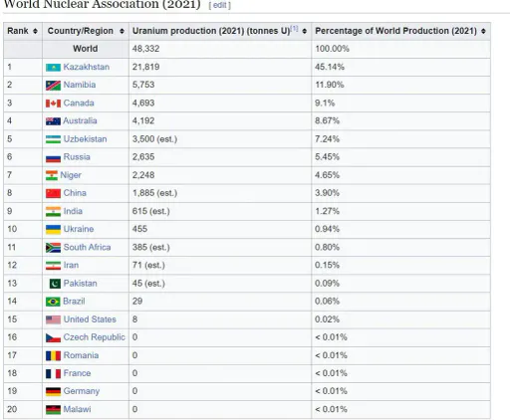Image resolution: width=510 pixels, height=420 pixels.
Task: Click the South Africa flag icon
Action: 53,248
